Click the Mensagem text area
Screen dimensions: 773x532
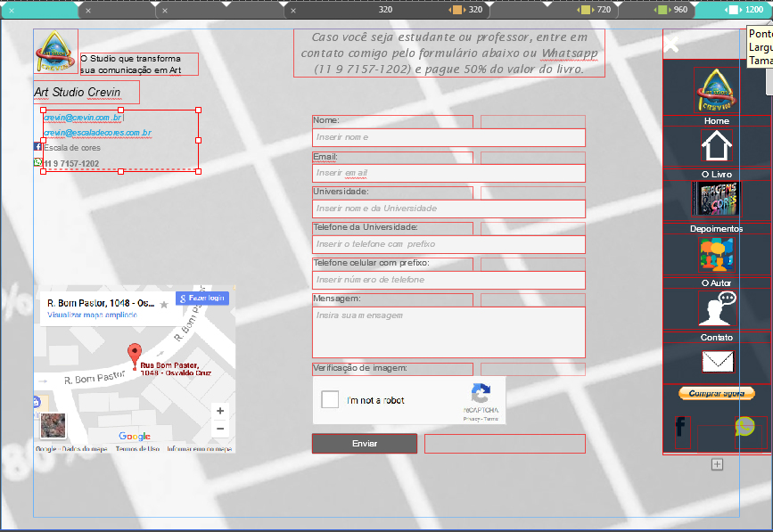pos(448,332)
